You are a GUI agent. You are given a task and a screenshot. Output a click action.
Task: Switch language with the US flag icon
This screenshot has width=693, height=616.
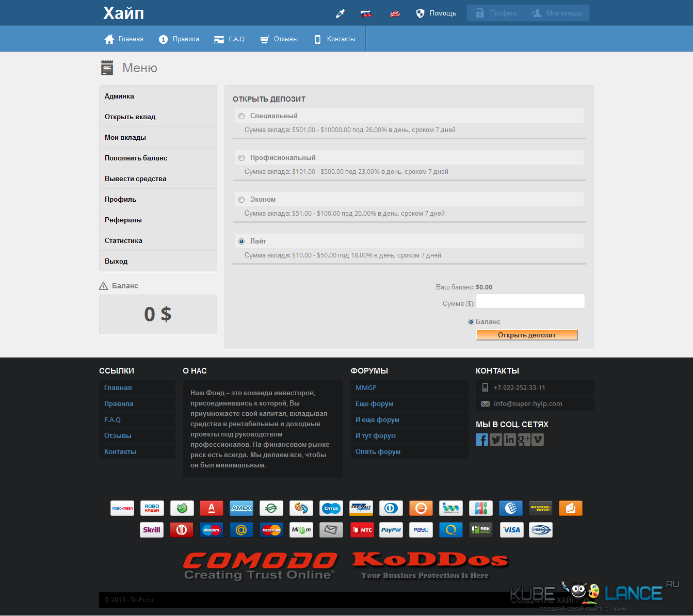tap(394, 13)
